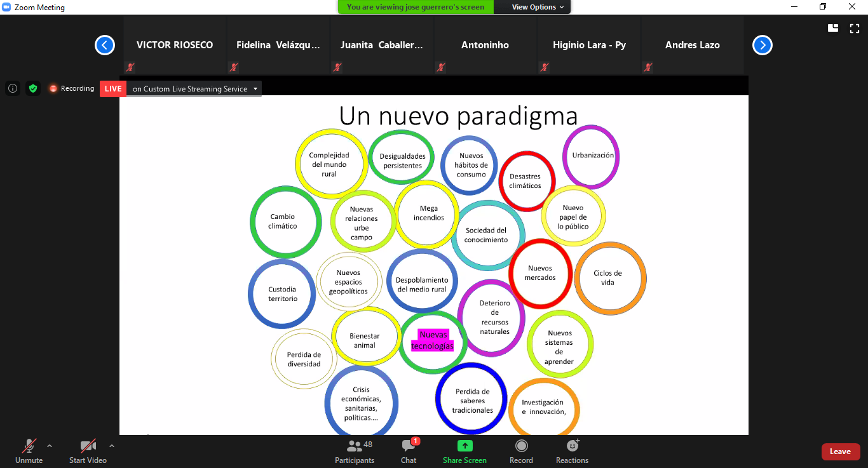
Task: Switch the gallery view layout icon
Action: [833, 28]
